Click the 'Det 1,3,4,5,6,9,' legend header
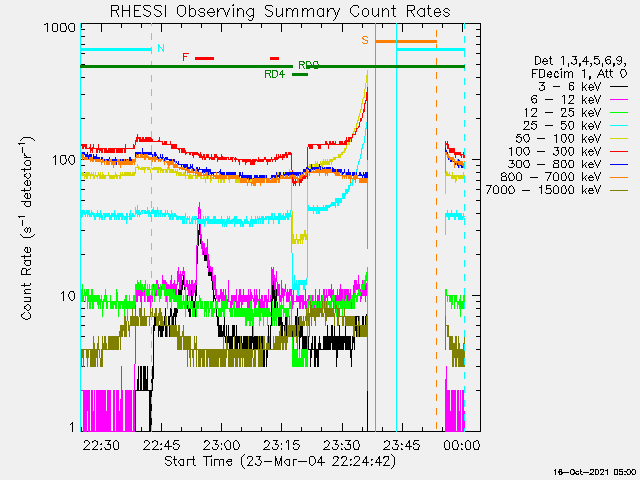 click(x=580, y=61)
